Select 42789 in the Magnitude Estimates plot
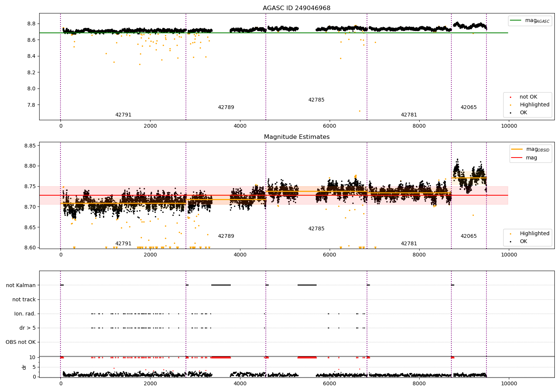Viewport: 560px width, 392px height. click(226, 236)
